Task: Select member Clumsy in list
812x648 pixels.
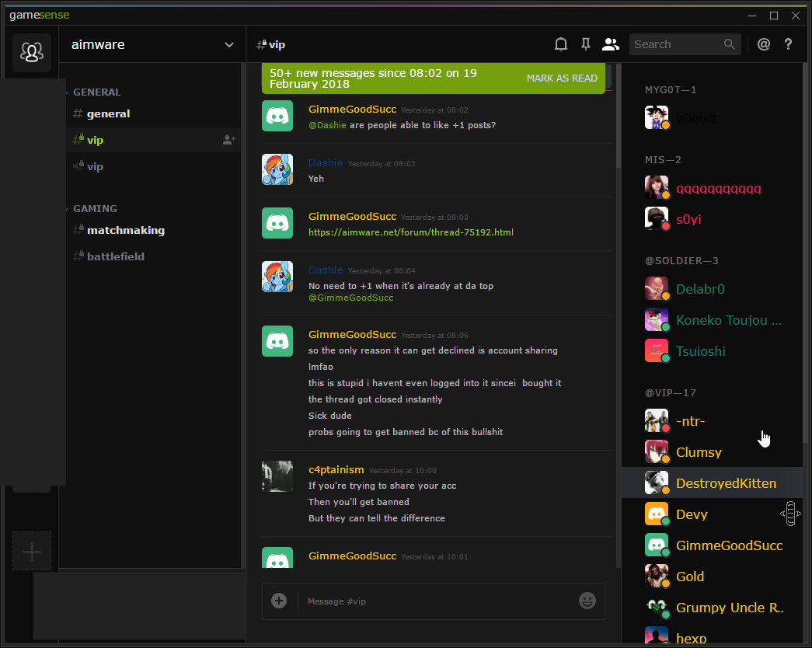Action: coord(712,452)
